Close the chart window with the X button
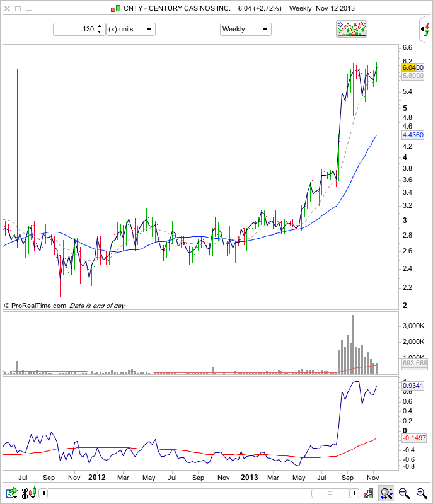The image size is (433, 504). pos(7,9)
